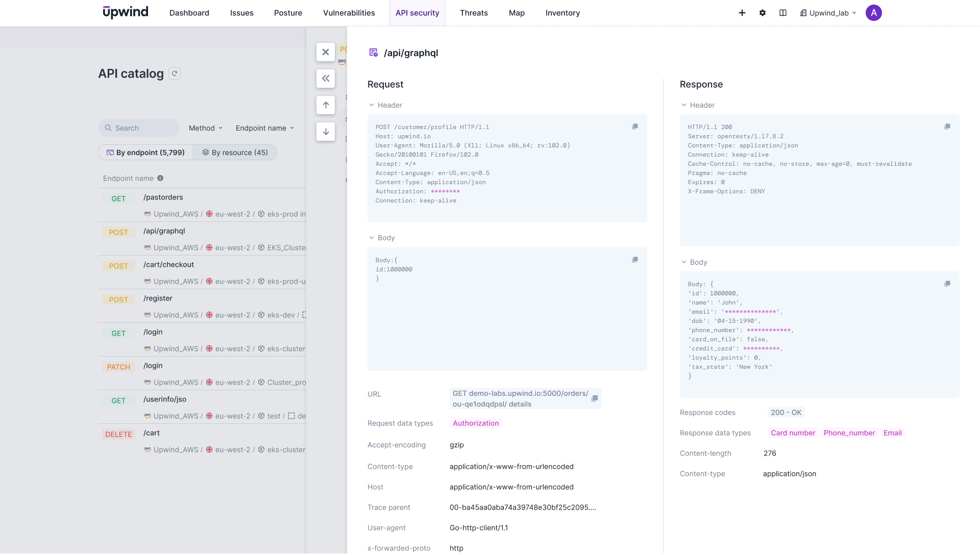Screen dimensions: 980x555
Task: Open the documentation book icon
Action: coord(783,13)
